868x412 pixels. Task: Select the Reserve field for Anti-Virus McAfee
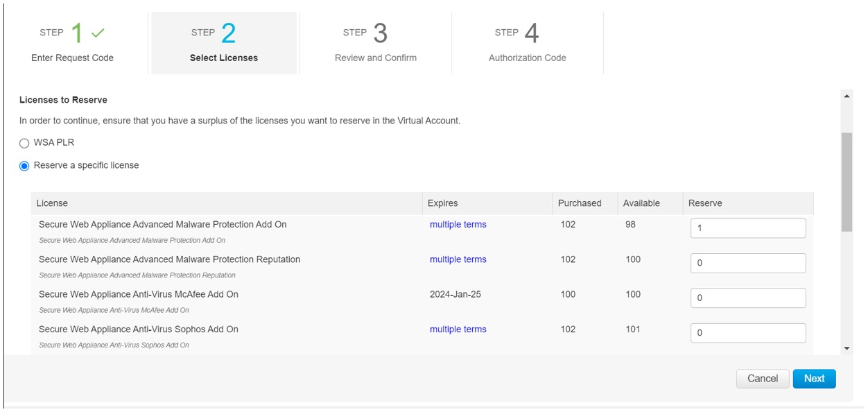pos(747,298)
